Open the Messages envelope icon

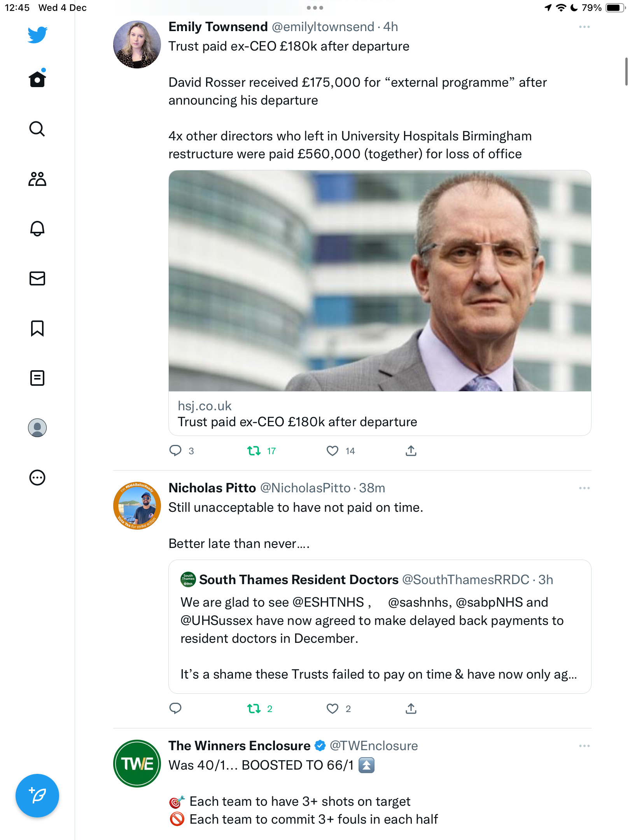37,278
